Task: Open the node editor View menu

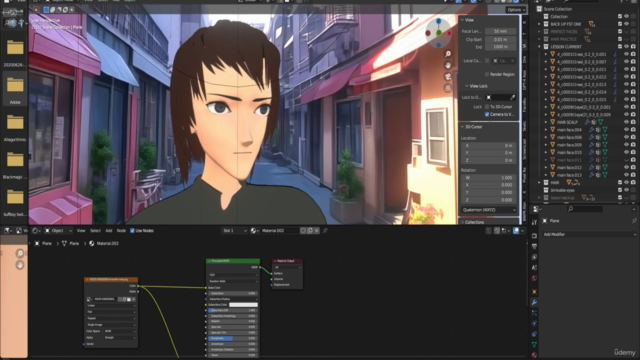Action: pos(81,231)
